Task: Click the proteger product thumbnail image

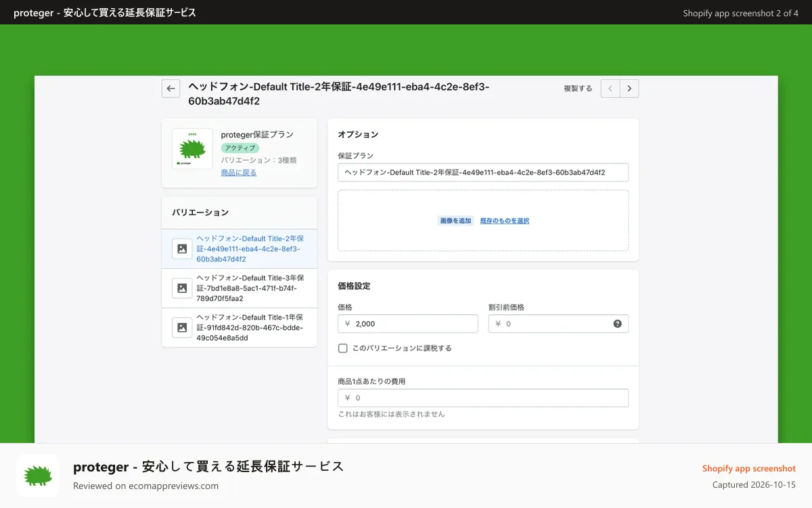Action: click(192, 148)
